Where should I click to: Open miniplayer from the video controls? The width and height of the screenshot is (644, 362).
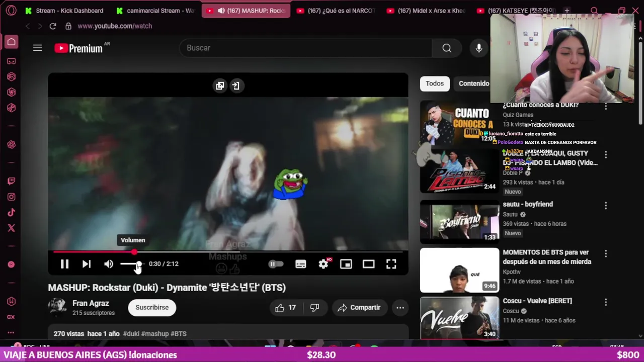click(346, 264)
